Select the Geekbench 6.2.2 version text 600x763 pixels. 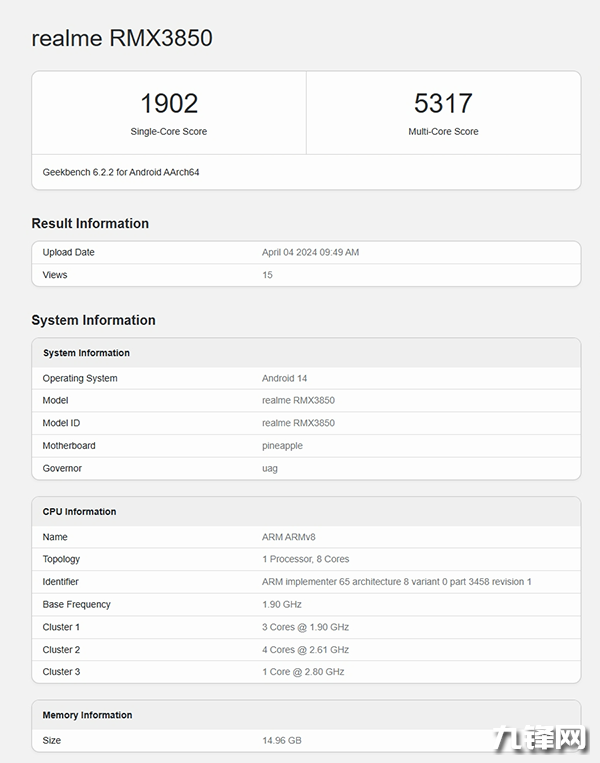coord(121,172)
